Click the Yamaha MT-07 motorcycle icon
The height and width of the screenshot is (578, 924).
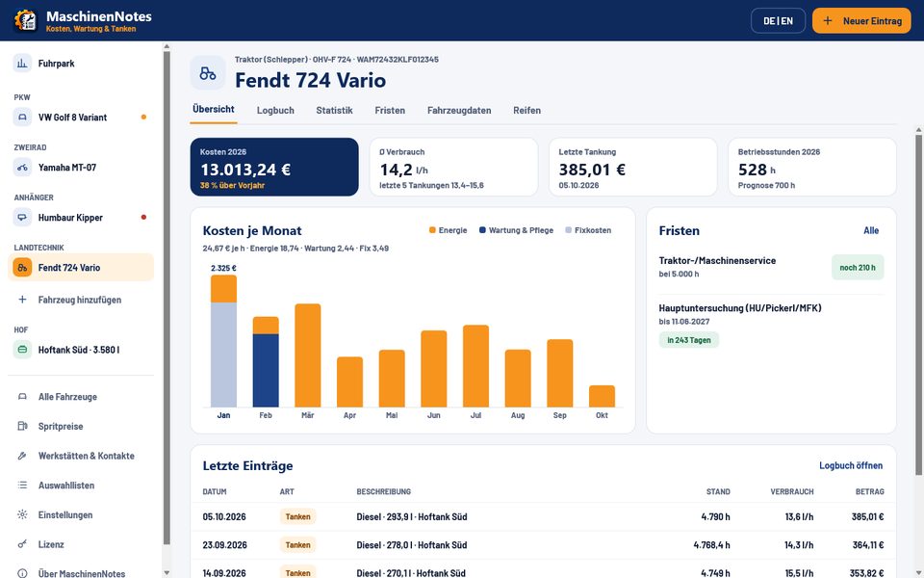tap(22, 167)
